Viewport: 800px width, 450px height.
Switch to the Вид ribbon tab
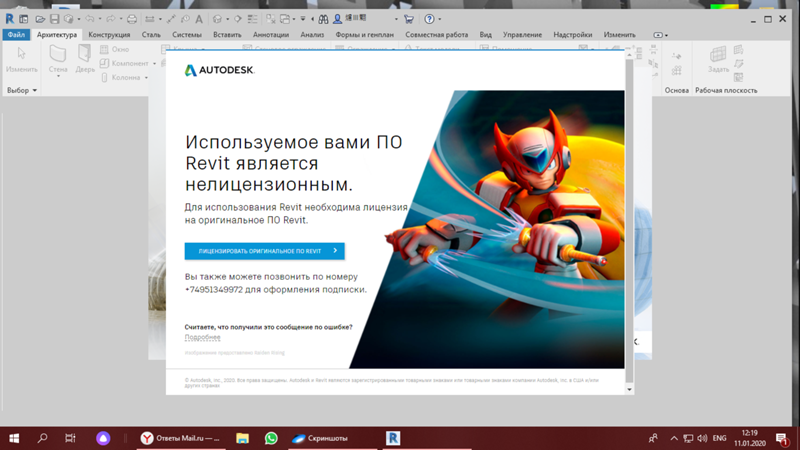click(x=485, y=35)
